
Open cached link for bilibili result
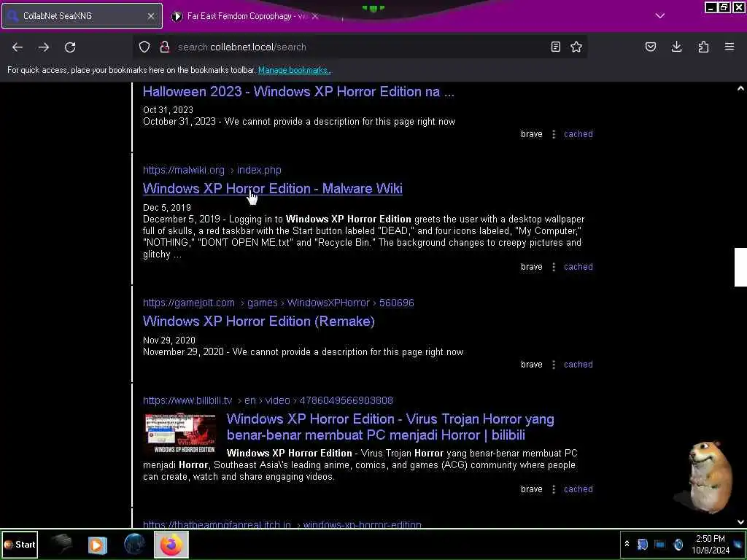point(578,489)
